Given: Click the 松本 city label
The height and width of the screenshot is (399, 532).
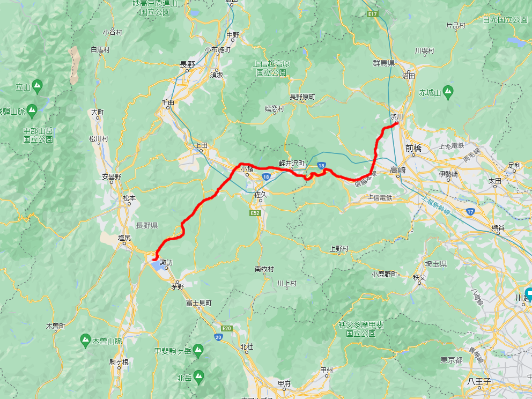Looking at the screenshot, I should pyautogui.click(x=129, y=198).
